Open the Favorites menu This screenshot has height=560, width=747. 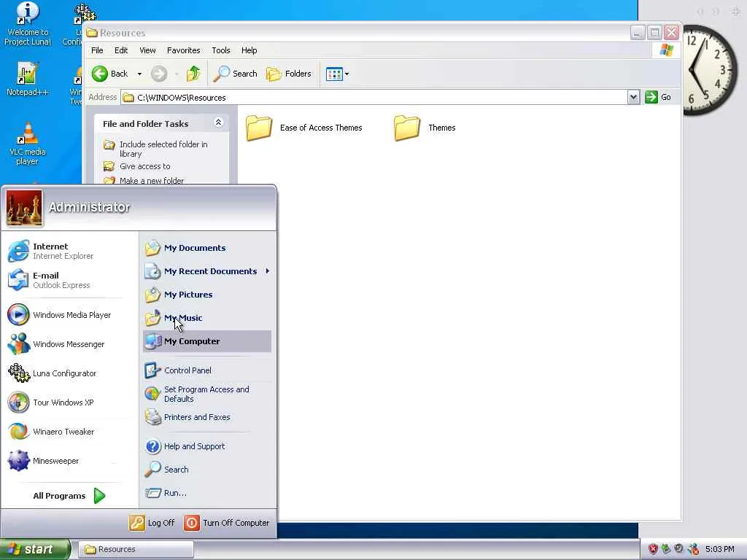[183, 50]
